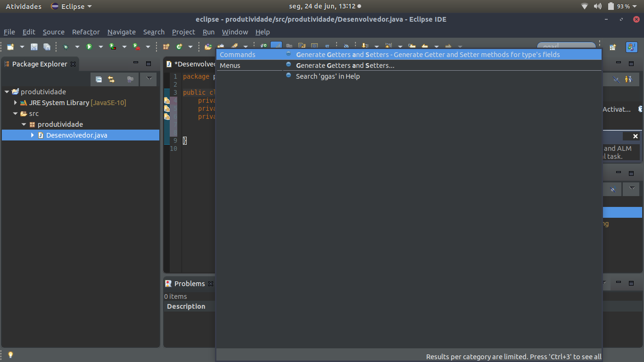Collapse the src folder node
644x362 pixels.
click(15, 114)
